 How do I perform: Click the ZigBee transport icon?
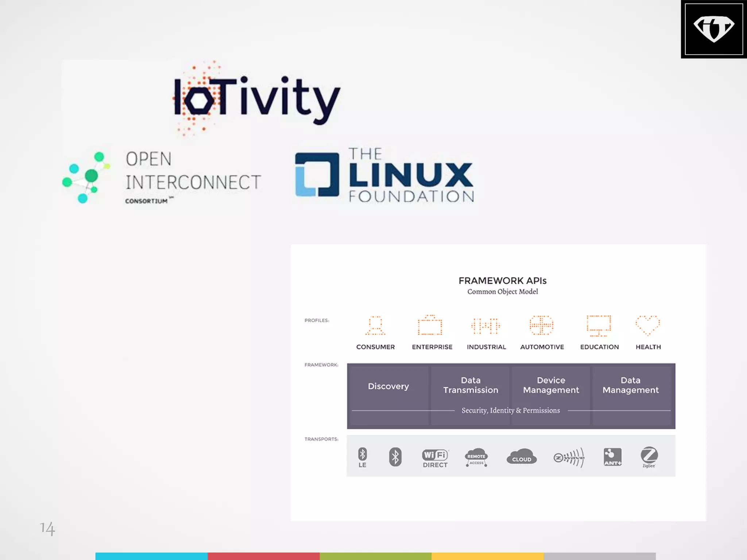649,457
